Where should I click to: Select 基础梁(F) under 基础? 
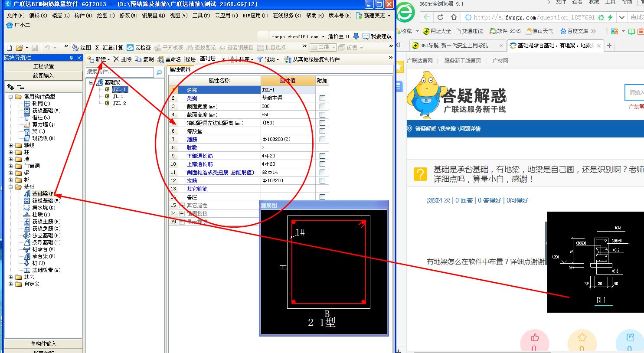[39, 194]
